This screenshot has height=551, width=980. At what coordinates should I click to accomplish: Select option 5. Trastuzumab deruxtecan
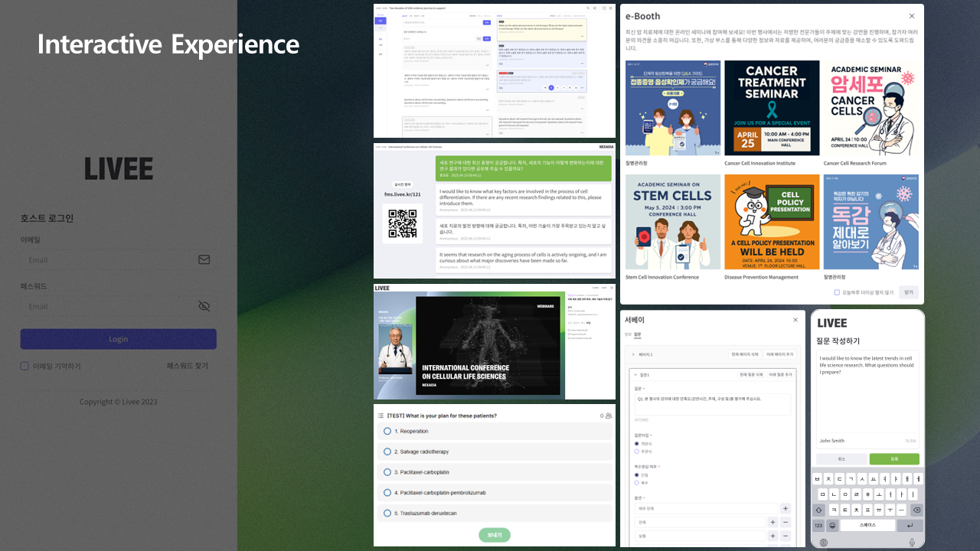point(495,513)
